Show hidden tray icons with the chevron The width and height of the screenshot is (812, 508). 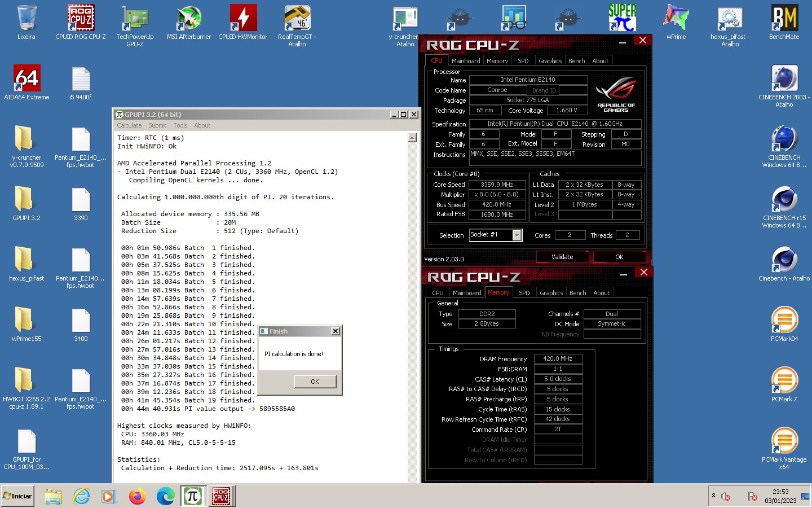(x=713, y=496)
